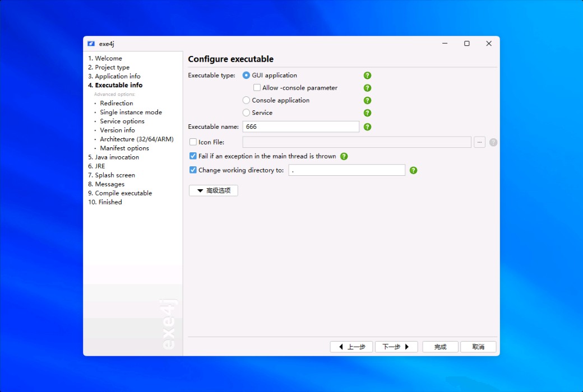
Task: Click the exe4j title bar app icon
Action: pos(91,44)
